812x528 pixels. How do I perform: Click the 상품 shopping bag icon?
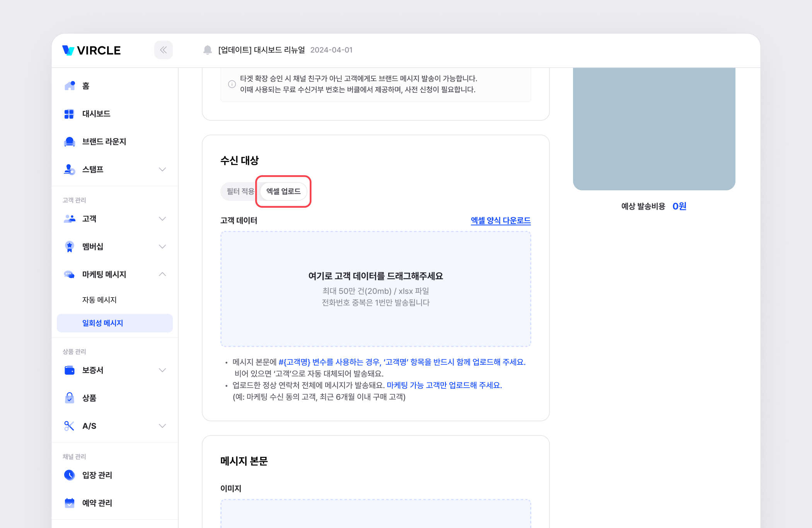coord(70,398)
